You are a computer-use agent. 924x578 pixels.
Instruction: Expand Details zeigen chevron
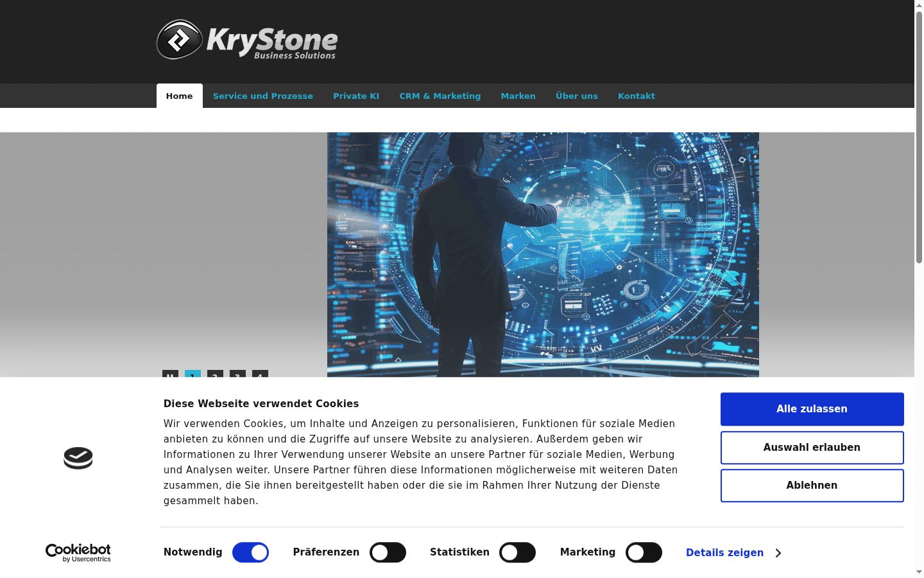click(x=778, y=553)
